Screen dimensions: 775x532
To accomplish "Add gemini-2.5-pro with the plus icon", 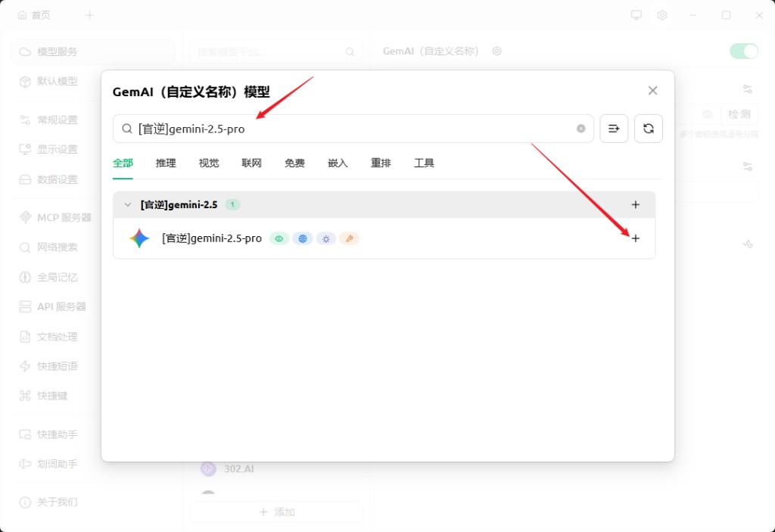I will [636, 238].
